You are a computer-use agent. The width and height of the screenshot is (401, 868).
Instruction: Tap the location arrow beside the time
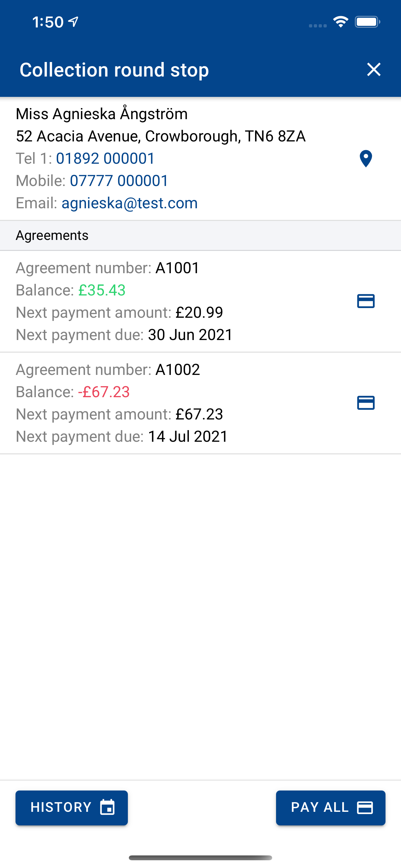[x=73, y=22]
